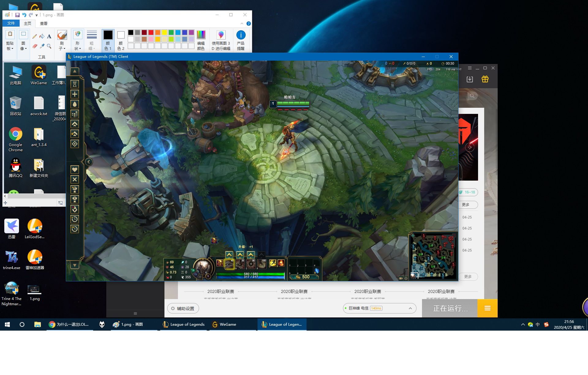This screenshot has width=588, height=375.
Task: Expand the sidebar list with bottom down arrow
Action: [x=74, y=265]
